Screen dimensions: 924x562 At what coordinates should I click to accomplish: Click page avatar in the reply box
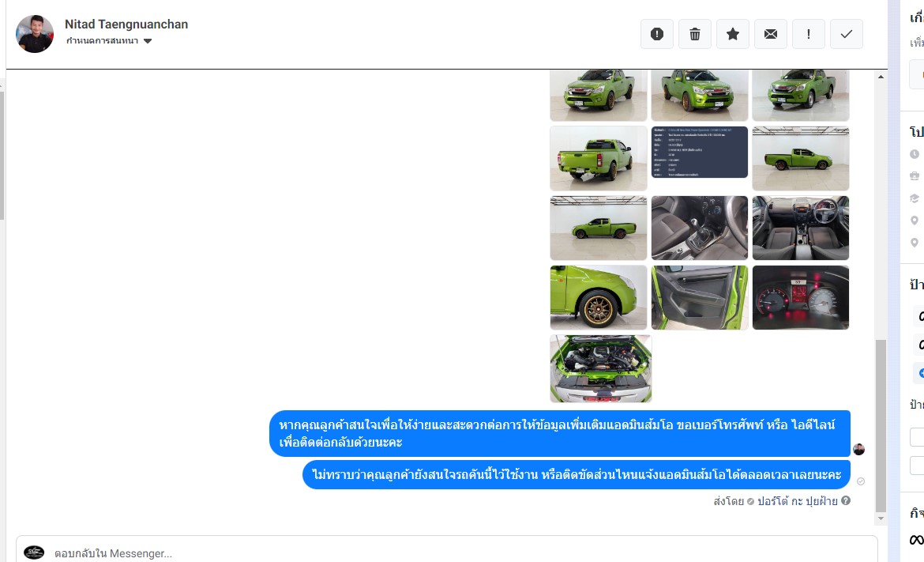(x=34, y=552)
